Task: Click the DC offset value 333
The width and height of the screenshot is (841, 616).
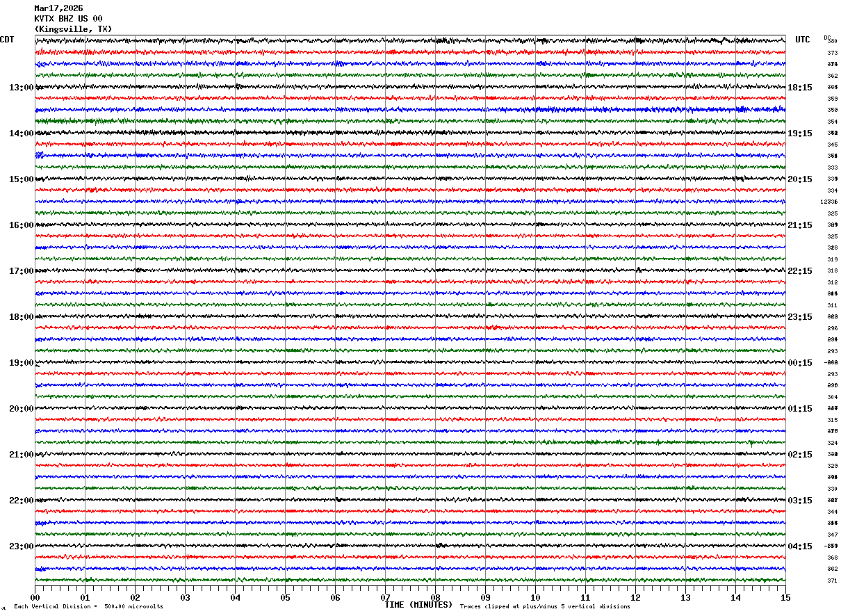Action: (x=832, y=168)
